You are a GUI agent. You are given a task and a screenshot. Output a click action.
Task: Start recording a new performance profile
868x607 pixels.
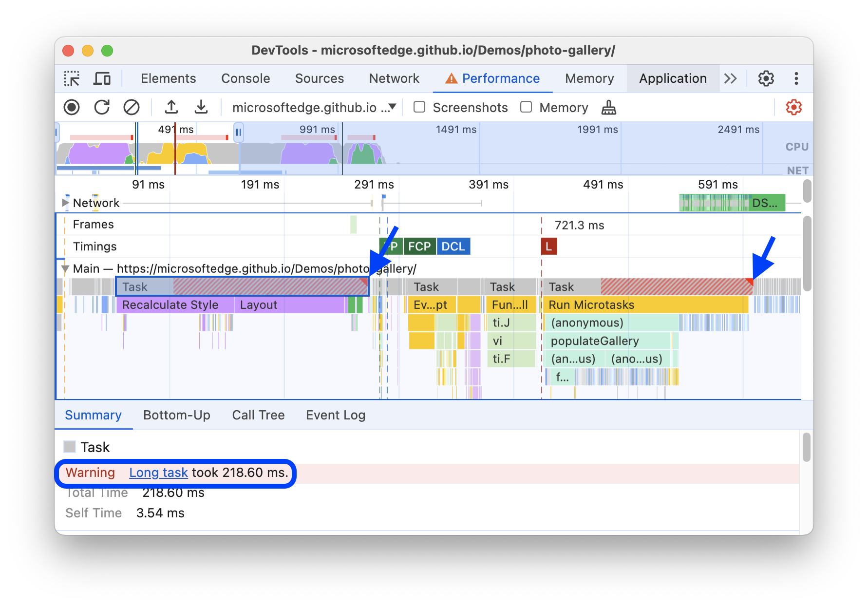pyautogui.click(x=71, y=107)
